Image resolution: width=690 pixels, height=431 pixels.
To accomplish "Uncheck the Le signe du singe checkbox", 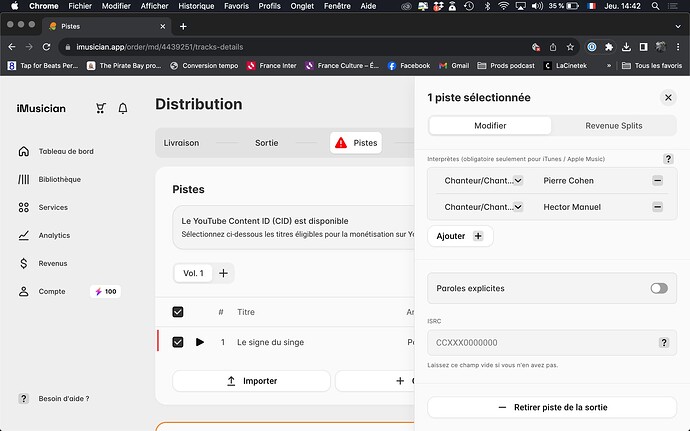I will point(178,342).
